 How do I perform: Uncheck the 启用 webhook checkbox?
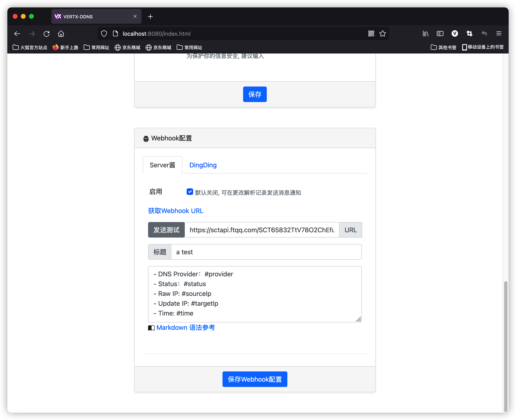(x=189, y=192)
